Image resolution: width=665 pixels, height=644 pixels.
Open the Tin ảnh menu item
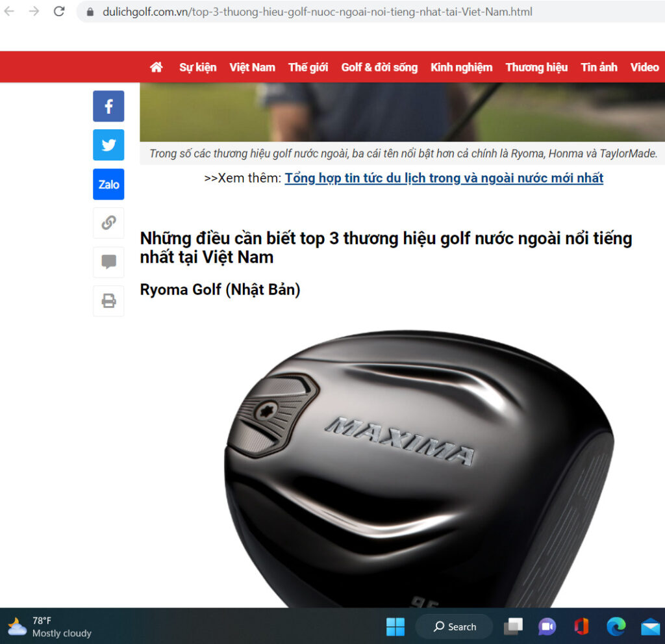click(x=599, y=68)
